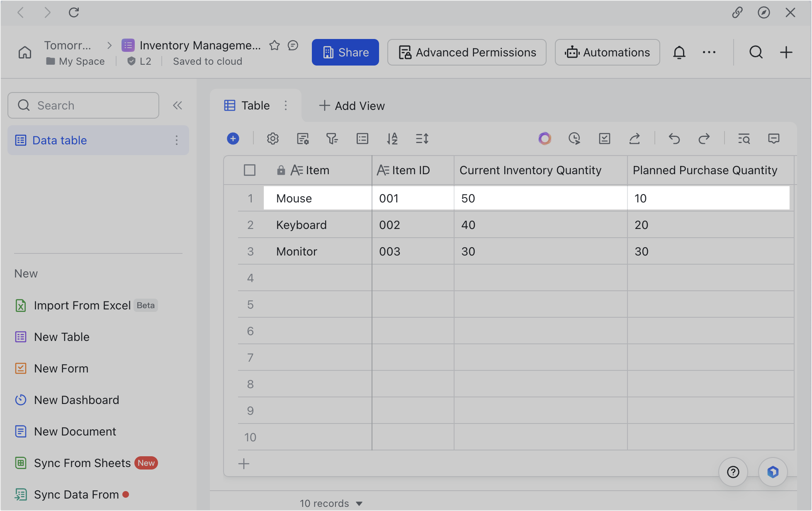
Task: Open Advanced Permissions
Action: [467, 52]
